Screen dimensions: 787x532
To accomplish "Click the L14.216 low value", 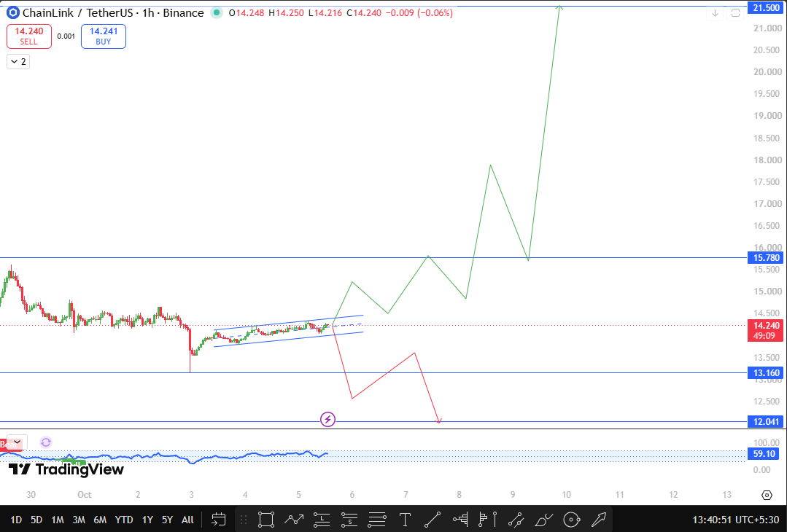I will coord(325,12).
